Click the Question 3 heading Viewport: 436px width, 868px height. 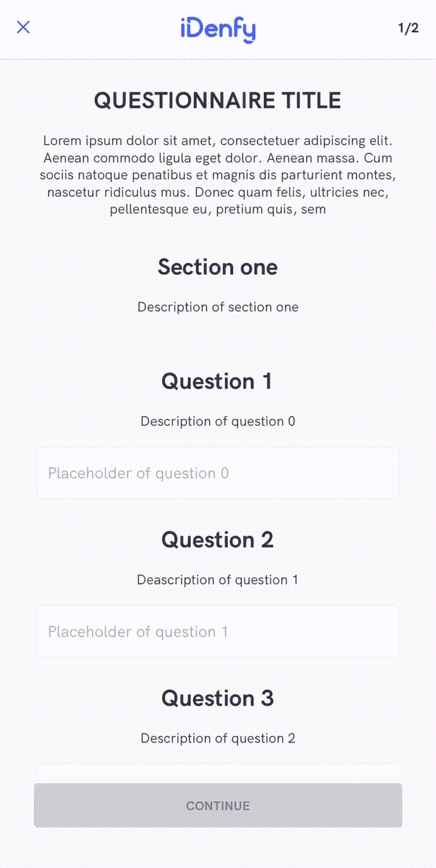pyautogui.click(x=217, y=699)
